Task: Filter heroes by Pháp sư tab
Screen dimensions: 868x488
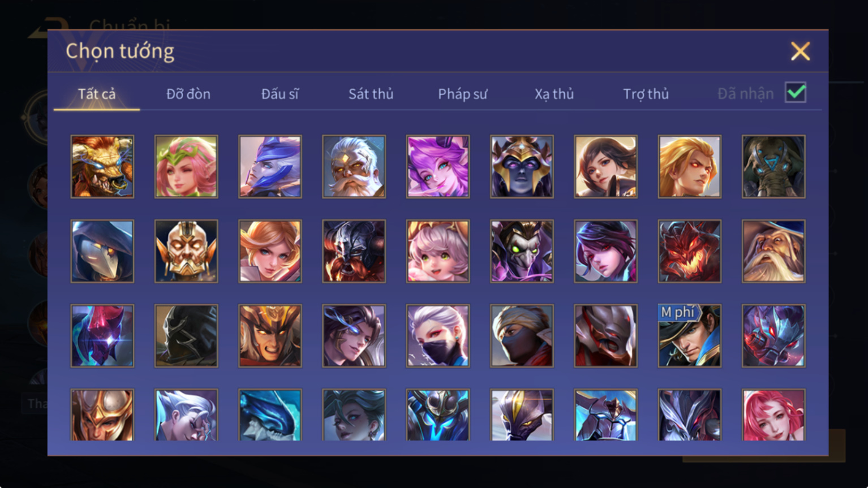Action: coord(462,94)
